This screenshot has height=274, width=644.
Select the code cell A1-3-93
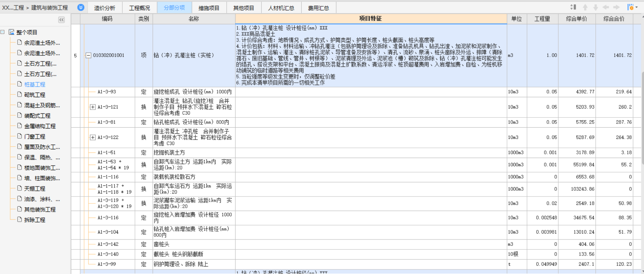click(x=107, y=92)
